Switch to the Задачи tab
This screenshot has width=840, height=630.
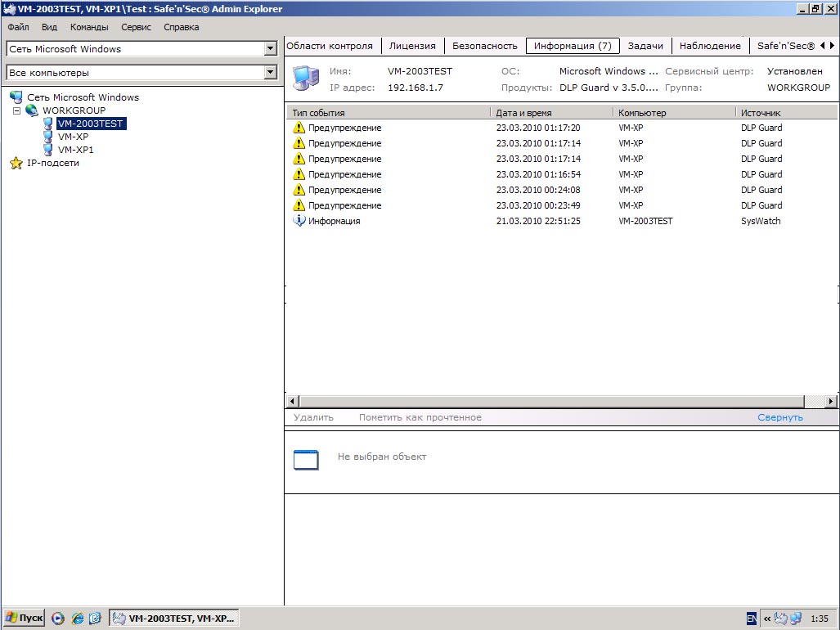click(645, 46)
